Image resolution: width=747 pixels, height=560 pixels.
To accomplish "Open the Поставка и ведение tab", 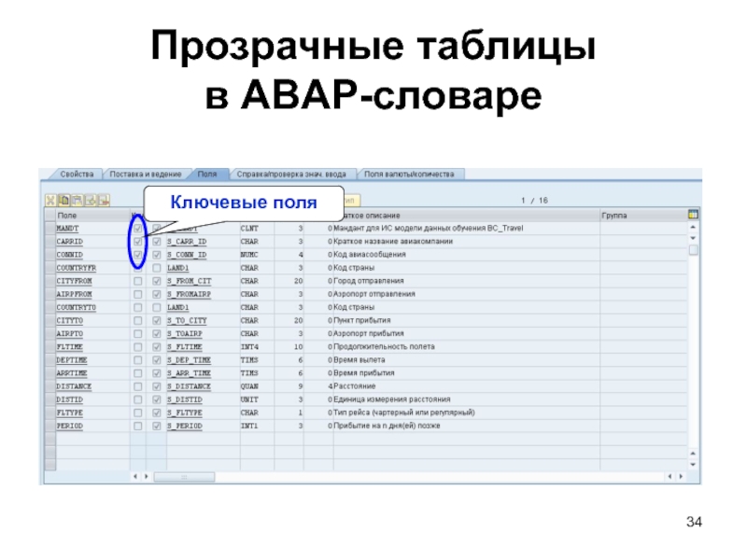I will tap(147, 174).
